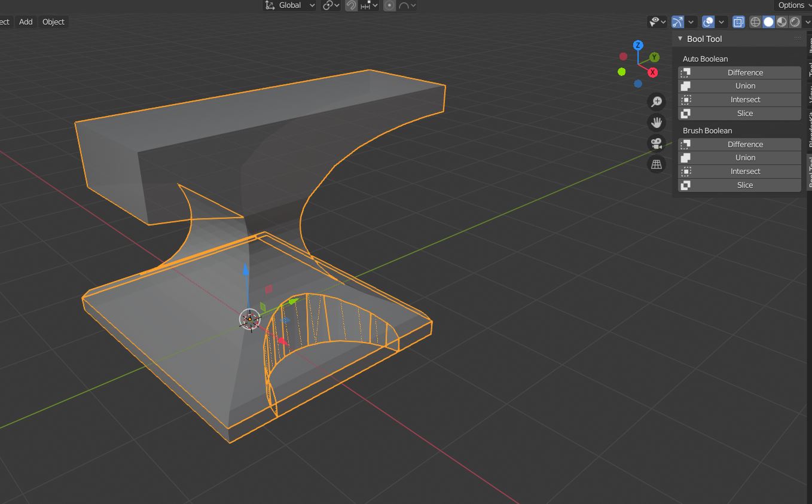Image resolution: width=812 pixels, height=504 pixels.
Task: Apply Auto Boolean Union
Action: (x=740, y=86)
